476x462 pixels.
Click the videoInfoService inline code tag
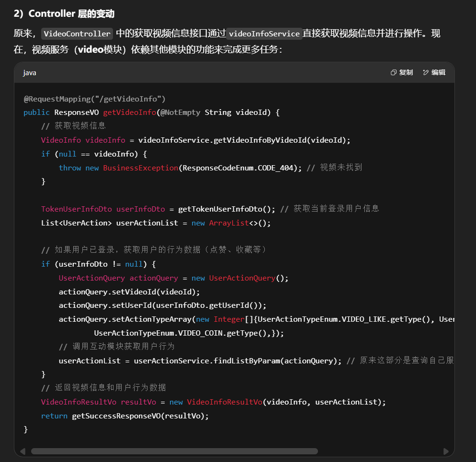tap(264, 34)
